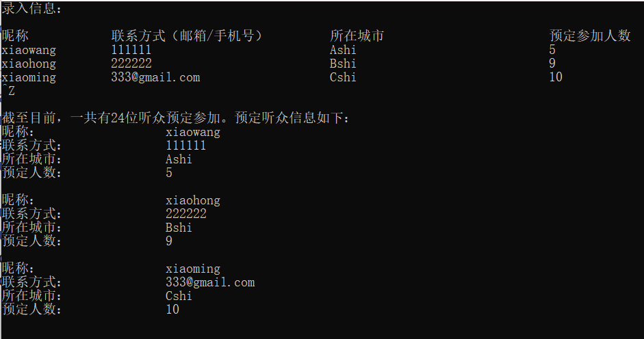
Task: Click the ^Z end-of-input marker
Action: (8, 90)
